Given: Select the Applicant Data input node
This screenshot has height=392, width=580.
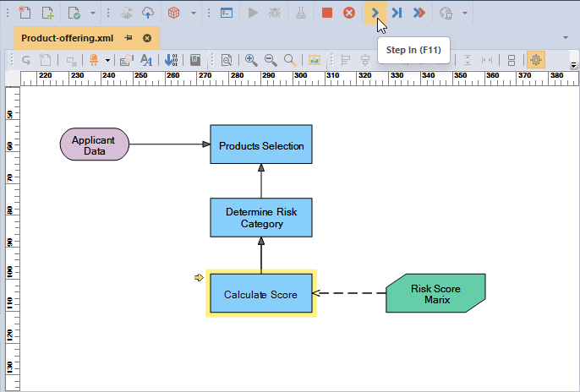Looking at the screenshot, I should coord(95,144).
